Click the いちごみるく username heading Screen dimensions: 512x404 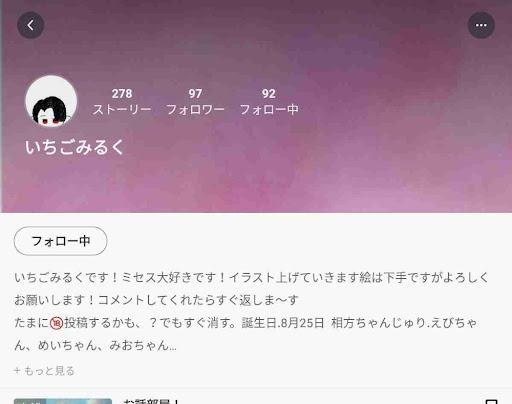75,147
